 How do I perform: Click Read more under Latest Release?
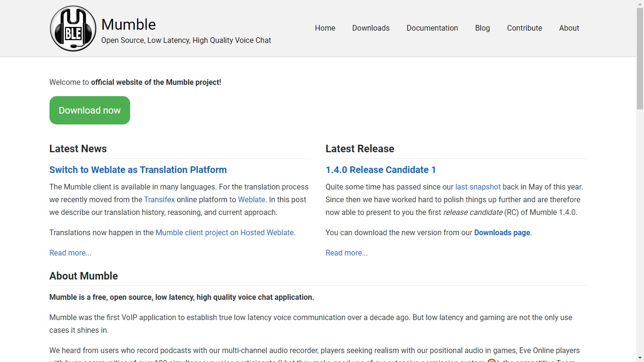click(347, 253)
